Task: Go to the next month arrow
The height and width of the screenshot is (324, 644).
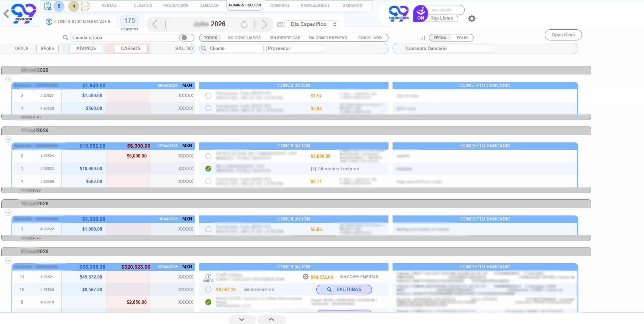Action: tap(265, 24)
